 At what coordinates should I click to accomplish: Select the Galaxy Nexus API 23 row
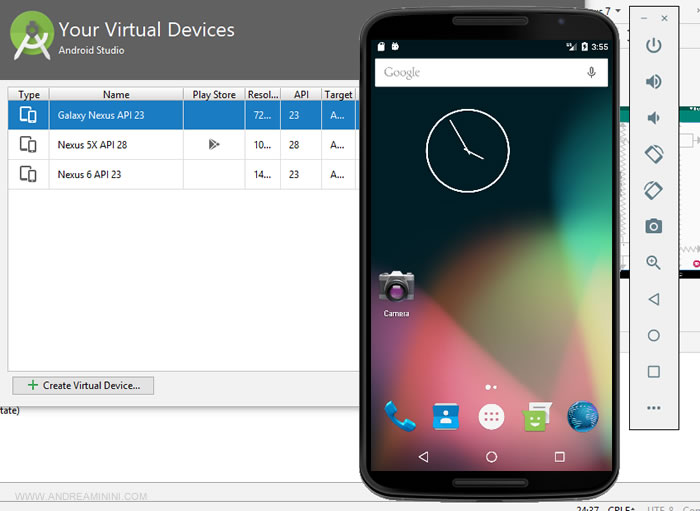(183, 115)
